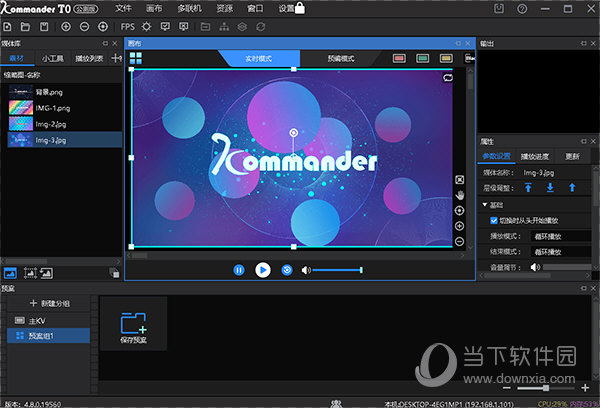Save the project with disk icon
The height and width of the screenshot is (408, 600).
[x=44, y=27]
